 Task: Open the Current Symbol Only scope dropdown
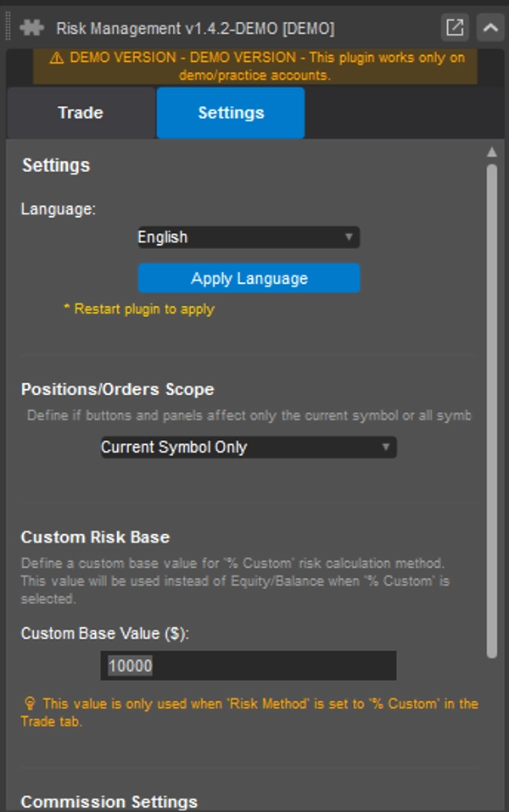(249, 448)
